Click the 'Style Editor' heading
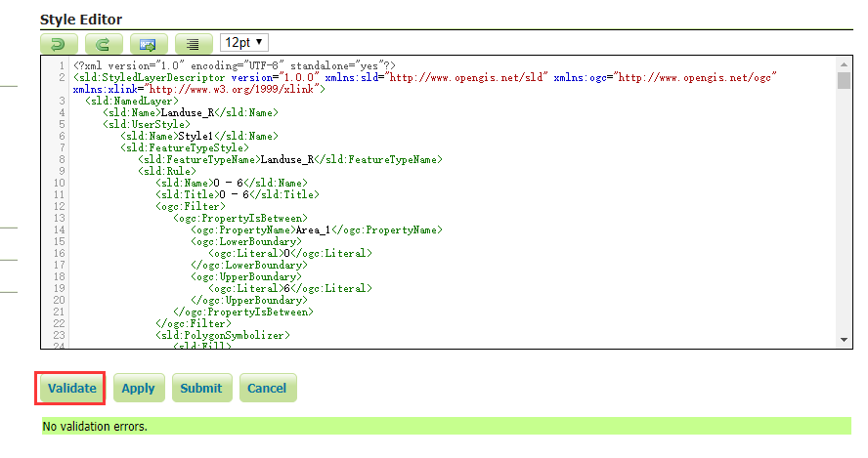The width and height of the screenshot is (868, 458). 81,20
